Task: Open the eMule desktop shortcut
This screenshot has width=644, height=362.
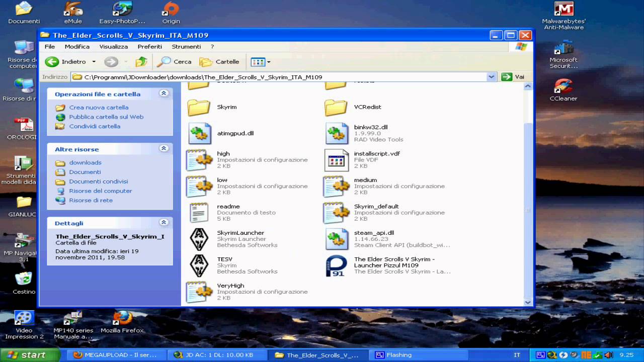Action: pyautogui.click(x=73, y=13)
